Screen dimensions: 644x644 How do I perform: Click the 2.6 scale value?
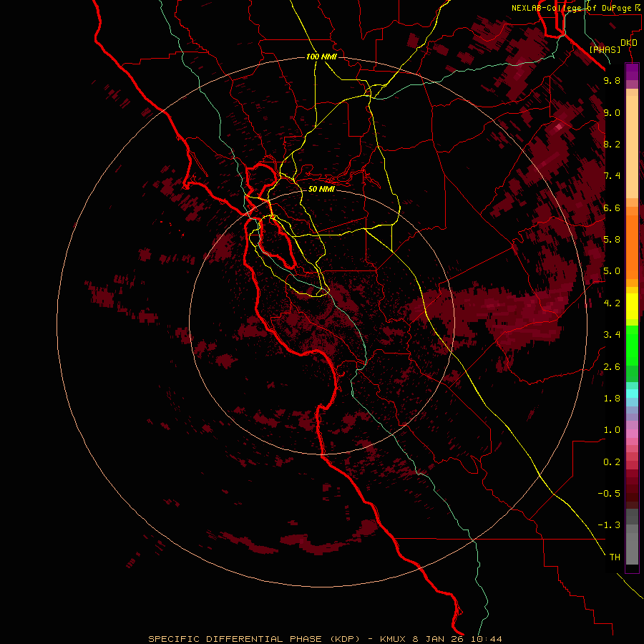click(612, 367)
